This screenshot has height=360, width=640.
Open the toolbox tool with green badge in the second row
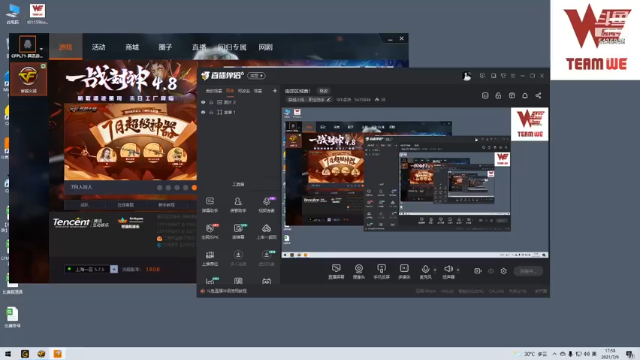(238, 231)
